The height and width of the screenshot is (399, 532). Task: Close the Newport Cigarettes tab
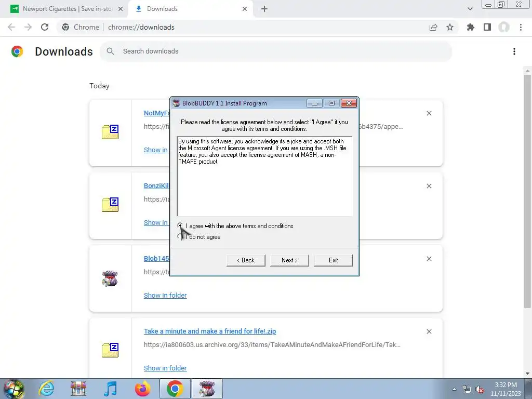click(x=121, y=9)
